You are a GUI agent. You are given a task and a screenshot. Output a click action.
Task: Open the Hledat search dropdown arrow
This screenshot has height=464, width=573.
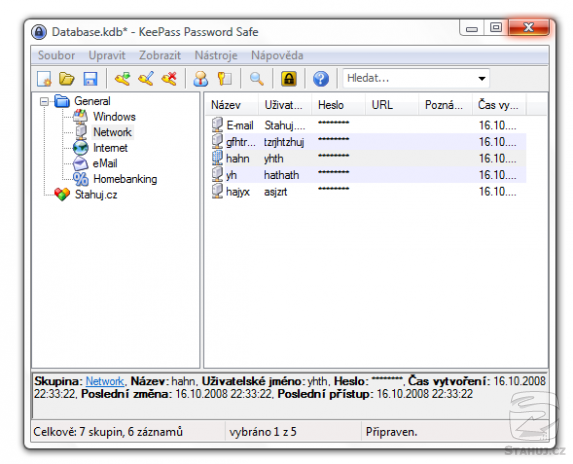pos(482,78)
